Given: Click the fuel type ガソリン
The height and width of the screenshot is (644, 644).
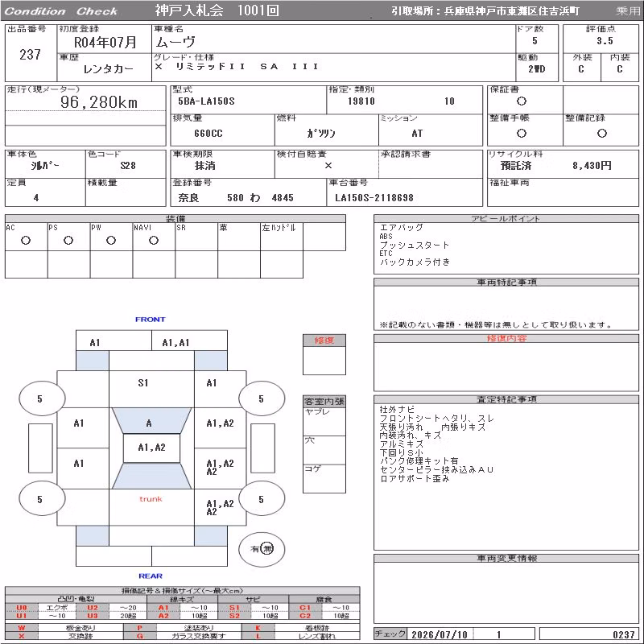Looking at the screenshot, I should point(320,133).
